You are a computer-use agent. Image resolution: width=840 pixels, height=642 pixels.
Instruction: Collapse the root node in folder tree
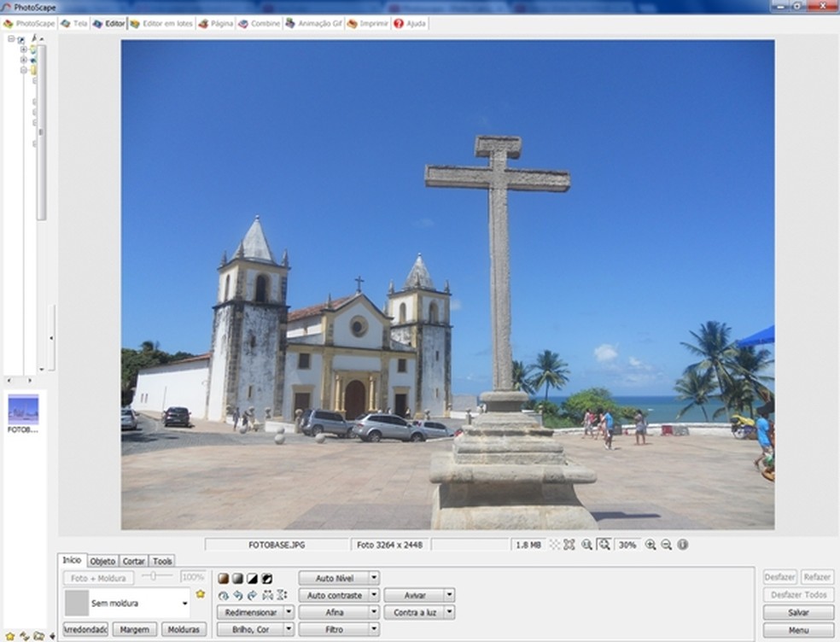click(11, 38)
